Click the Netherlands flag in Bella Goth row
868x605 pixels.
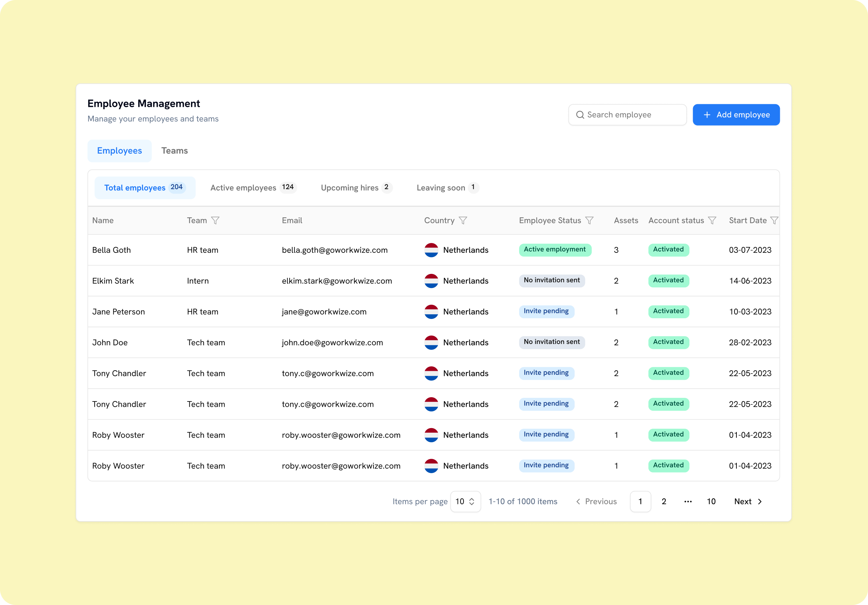431,250
